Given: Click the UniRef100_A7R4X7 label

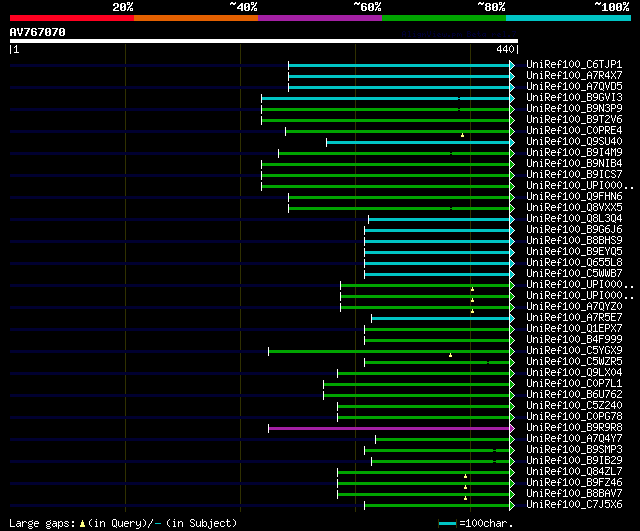Looking at the screenshot, I should click(574, 76).
